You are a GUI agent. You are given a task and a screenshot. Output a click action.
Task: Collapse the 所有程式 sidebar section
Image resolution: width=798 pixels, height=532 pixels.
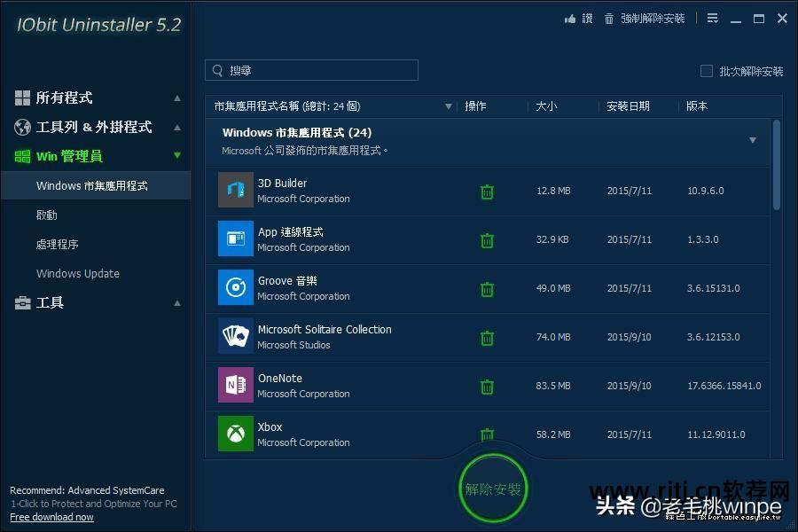coord(177,98)
